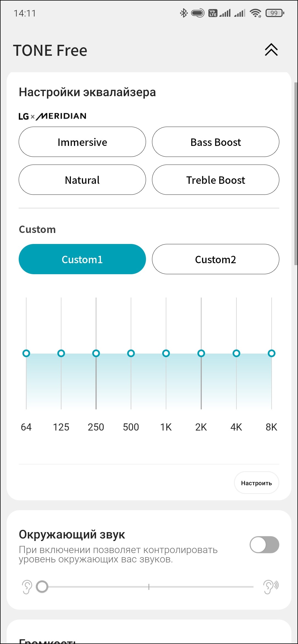Switch to the Custom1 profile
The image size is (298, 644).
(82, 259)
